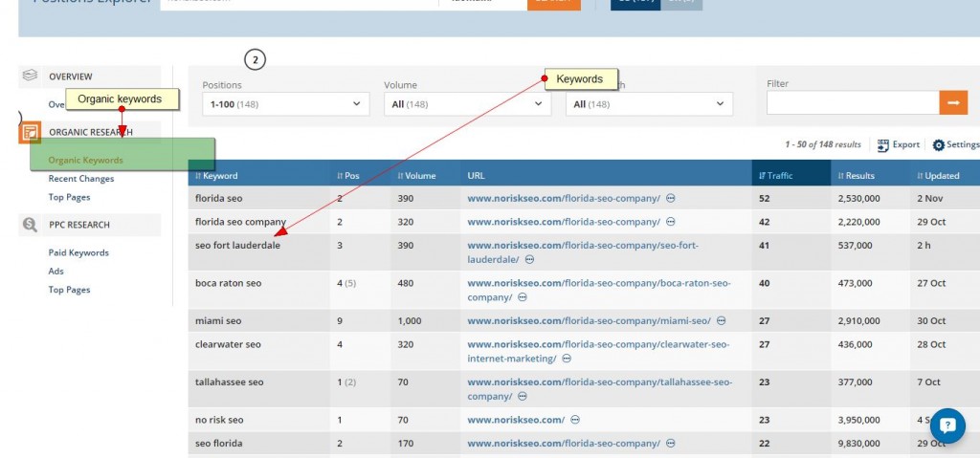This screenshot has height=458, width=980.
Task: Open the Positions 1-100 dropdown
Action: [285, 103]
